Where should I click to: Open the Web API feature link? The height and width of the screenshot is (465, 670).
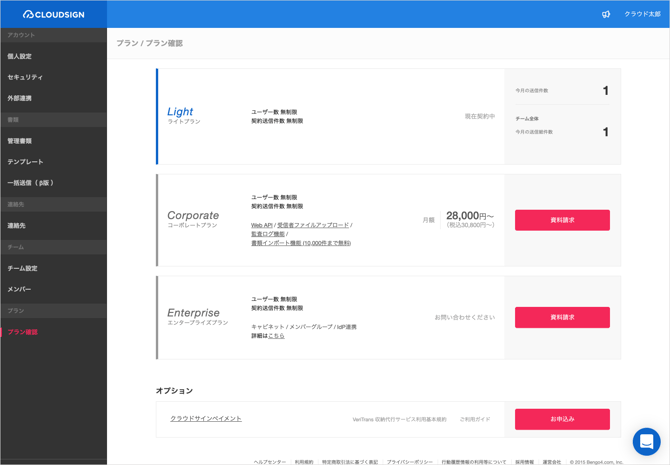[261, 226]
